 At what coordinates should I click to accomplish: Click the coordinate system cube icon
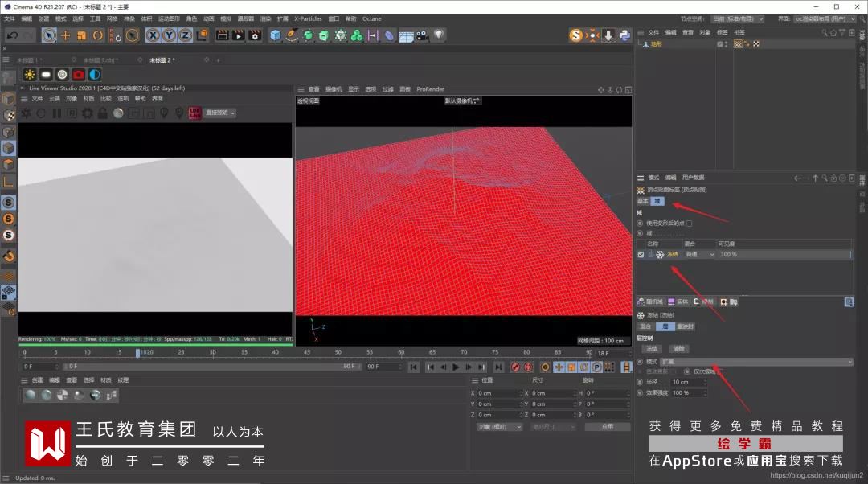click(202, 35)
